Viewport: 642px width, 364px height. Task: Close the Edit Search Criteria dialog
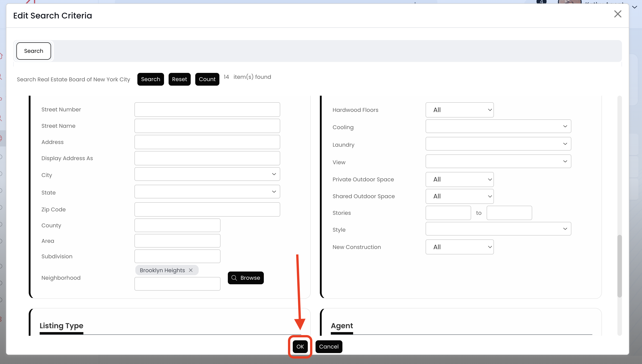pos(617,14)
